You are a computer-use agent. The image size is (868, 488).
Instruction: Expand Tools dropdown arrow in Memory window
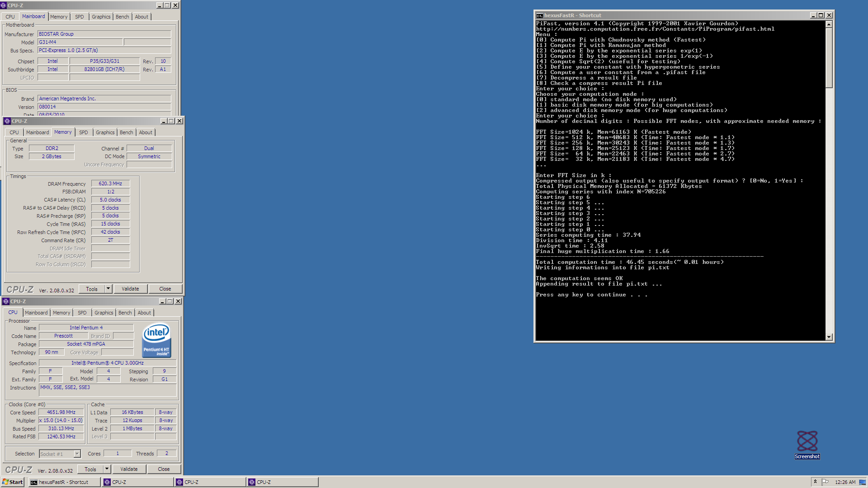(108, 289)
